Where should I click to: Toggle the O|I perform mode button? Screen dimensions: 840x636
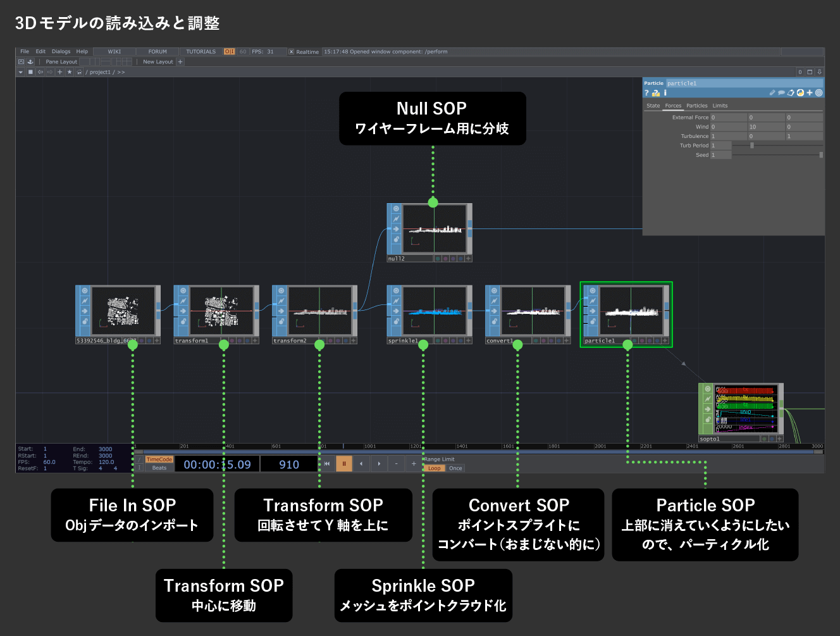coord(229,52)
